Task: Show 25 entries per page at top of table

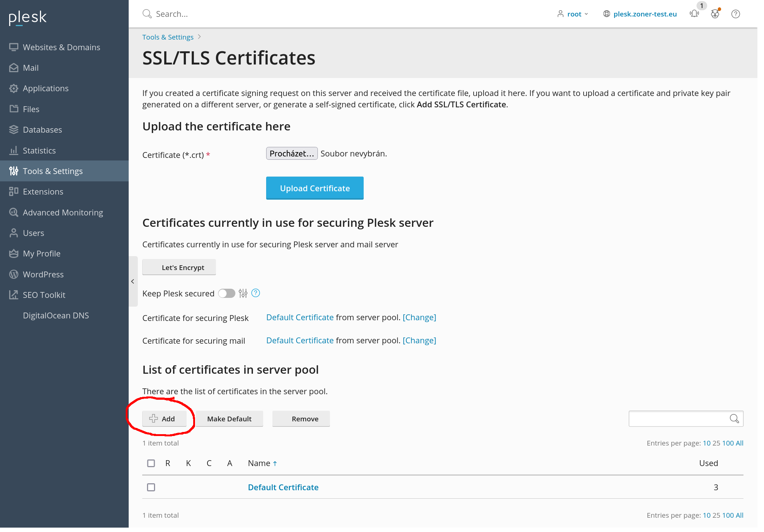Action: click(716, 443)
